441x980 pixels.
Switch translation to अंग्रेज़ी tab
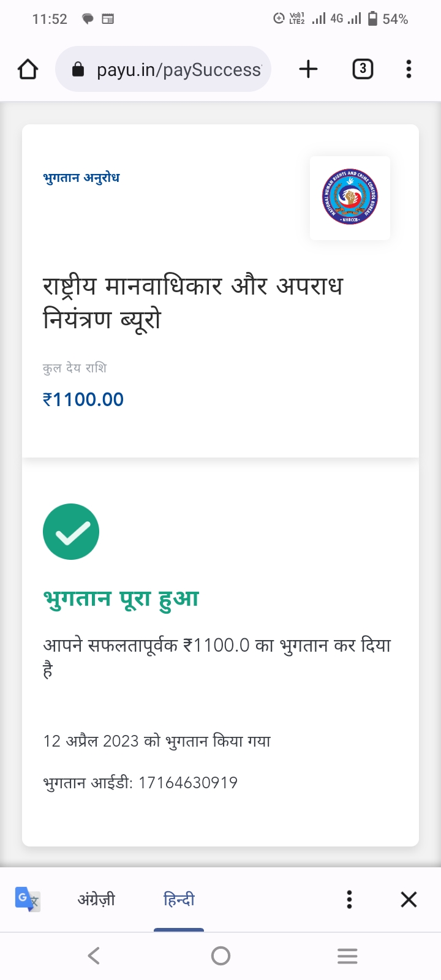(96, 899)
